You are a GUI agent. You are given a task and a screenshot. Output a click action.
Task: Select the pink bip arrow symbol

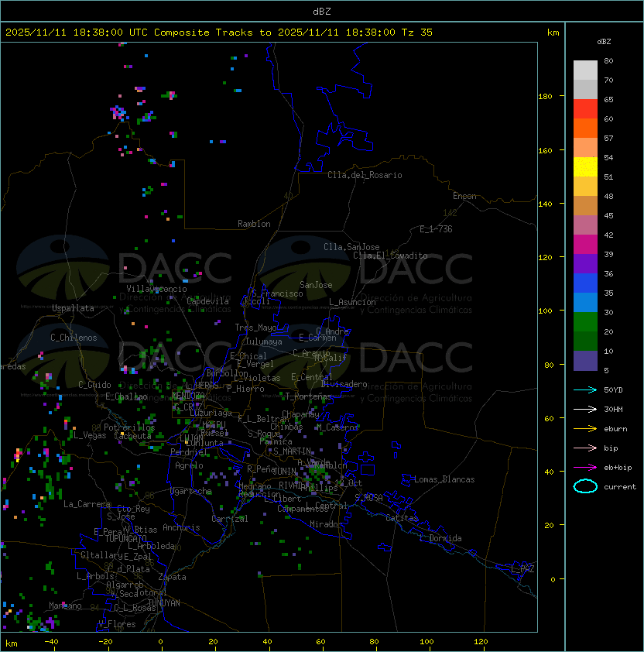pyautogui.click(x=585, y=448)
